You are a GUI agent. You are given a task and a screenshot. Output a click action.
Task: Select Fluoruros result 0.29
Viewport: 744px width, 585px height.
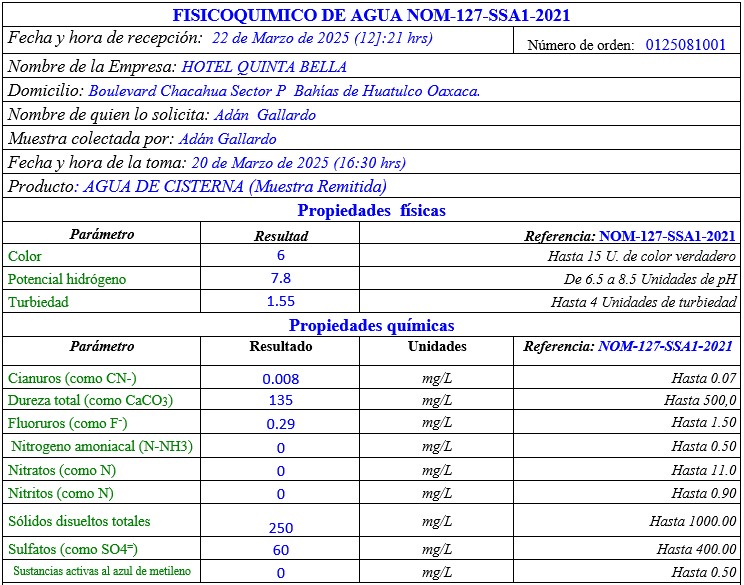coord(280,424)
